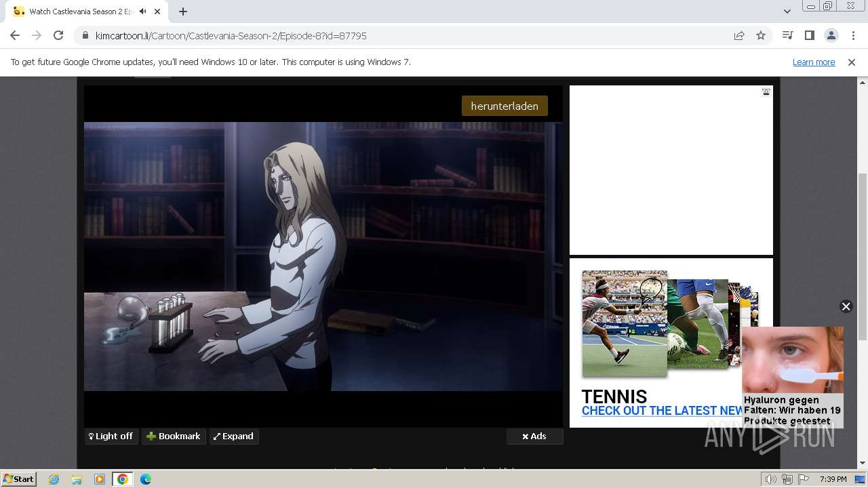Image resolution: width=868 pixels, height=488 pixels.
Task: Switch to Chrome taskbar icon
Action: [x=122, y=479]
